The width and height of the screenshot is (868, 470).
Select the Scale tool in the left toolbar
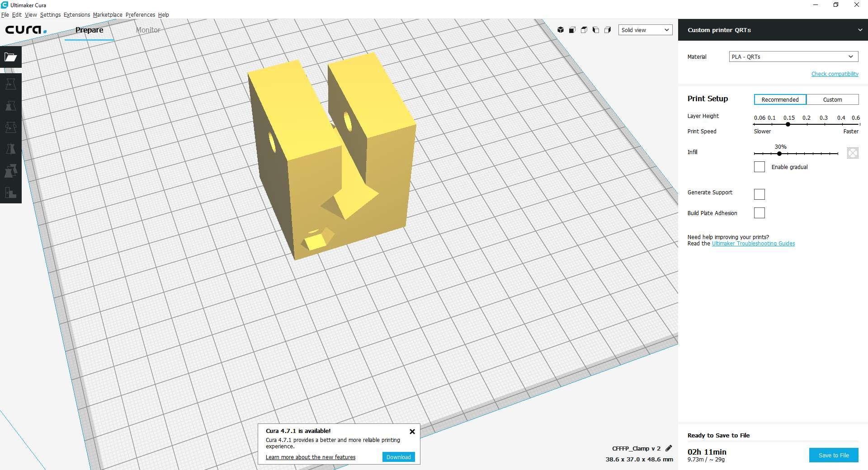pos(11,106)
